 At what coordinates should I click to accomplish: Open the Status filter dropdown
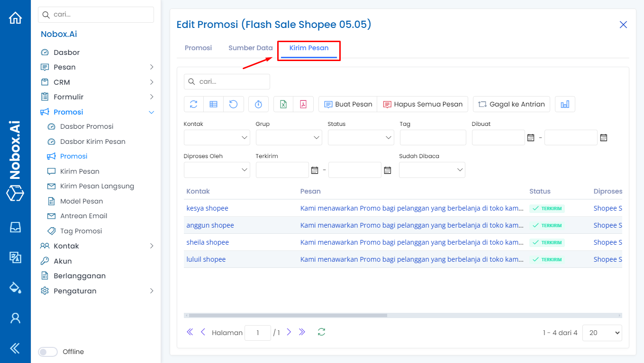click(x=361, y=138)
